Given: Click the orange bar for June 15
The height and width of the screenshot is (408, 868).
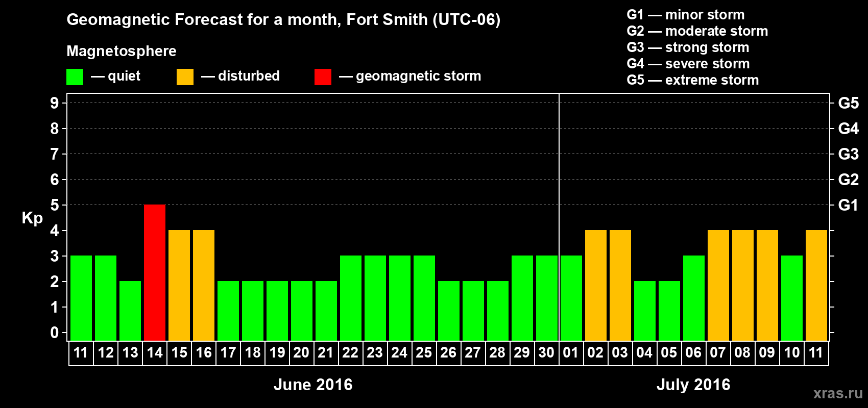Looking at the screenshot, I should pyautogui.click(x=179, y=285).
